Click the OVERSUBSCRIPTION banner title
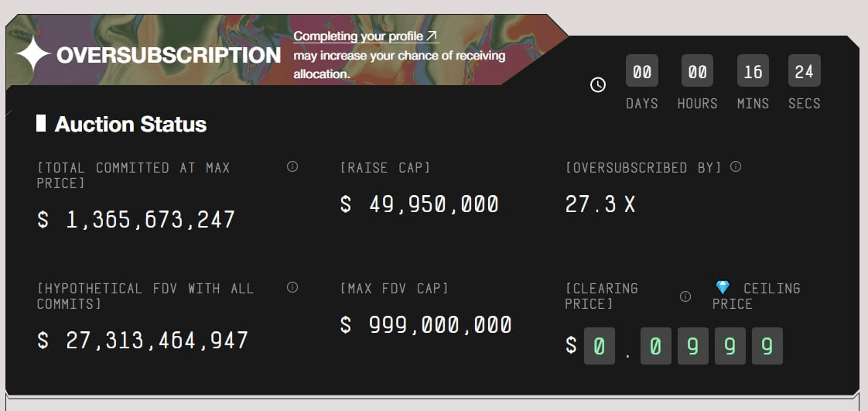The height and width of the screenshot is (411, 868). click(x=169, y=56)
